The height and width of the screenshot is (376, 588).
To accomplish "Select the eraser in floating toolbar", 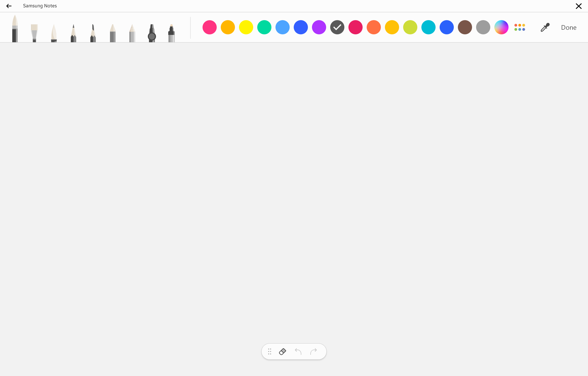I will tap(283, 351).
